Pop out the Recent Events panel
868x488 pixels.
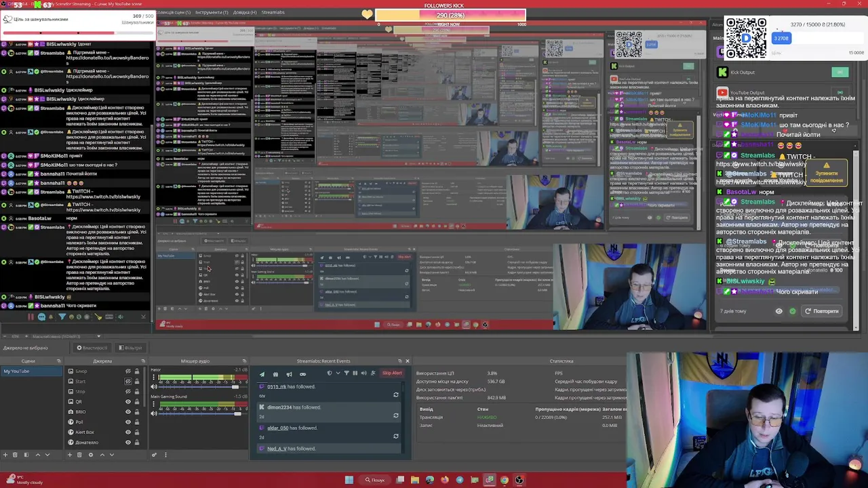[400, 361]
